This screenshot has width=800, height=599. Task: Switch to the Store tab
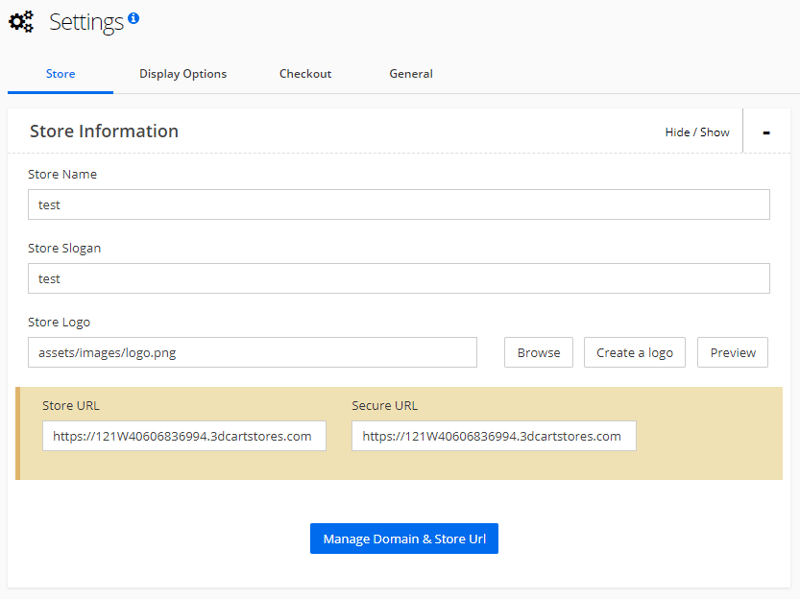(61, 74)
